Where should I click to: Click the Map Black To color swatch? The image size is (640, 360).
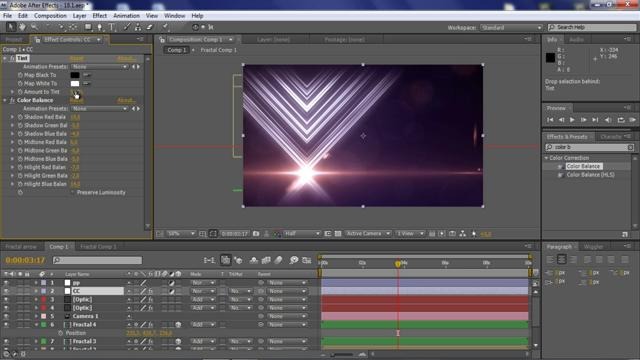coord(75,75)
